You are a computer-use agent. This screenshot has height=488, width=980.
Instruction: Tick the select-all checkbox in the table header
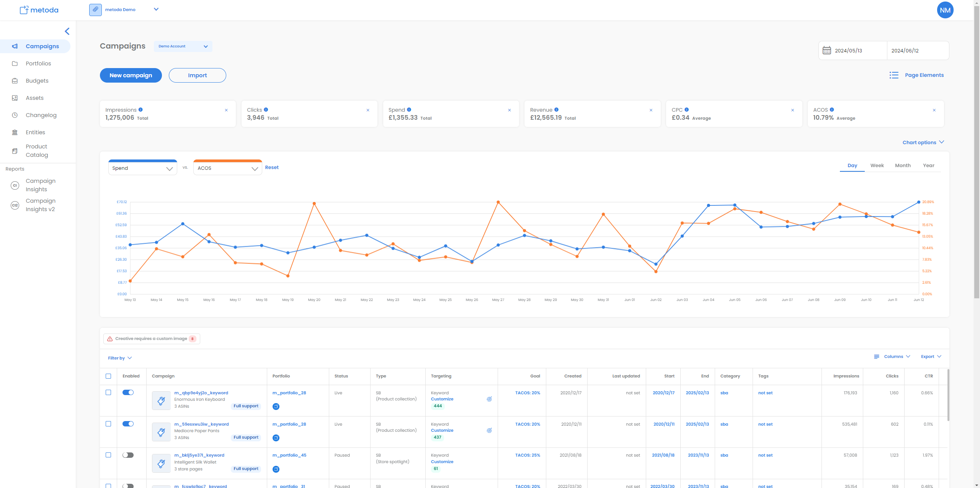click(108, 376)
